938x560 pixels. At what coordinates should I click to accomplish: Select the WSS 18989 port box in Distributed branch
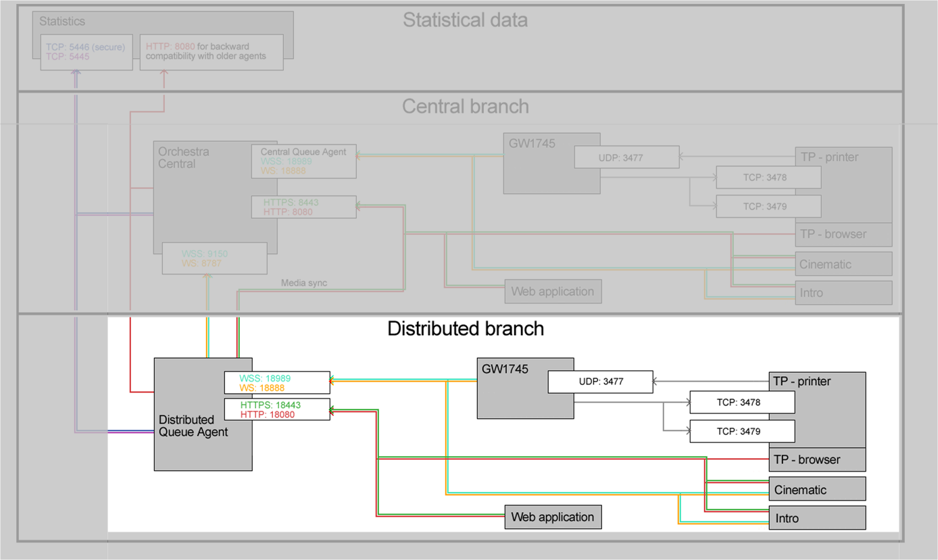tap(276, 383)
